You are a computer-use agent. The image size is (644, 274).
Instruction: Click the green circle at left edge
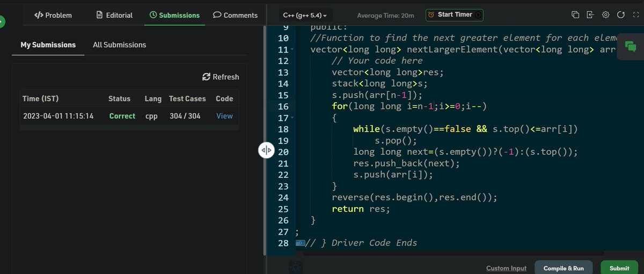[x=2, y=21]
